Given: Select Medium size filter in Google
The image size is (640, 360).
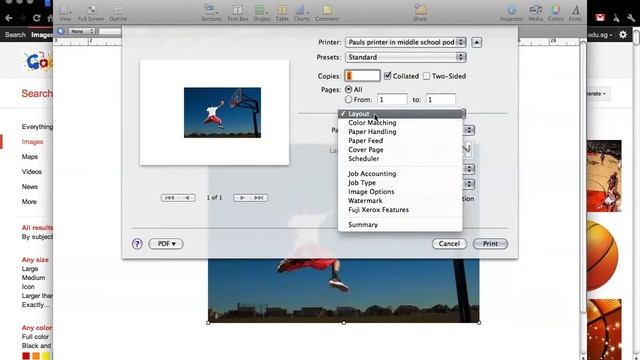Looking at the screenshot, I should 33,278.
